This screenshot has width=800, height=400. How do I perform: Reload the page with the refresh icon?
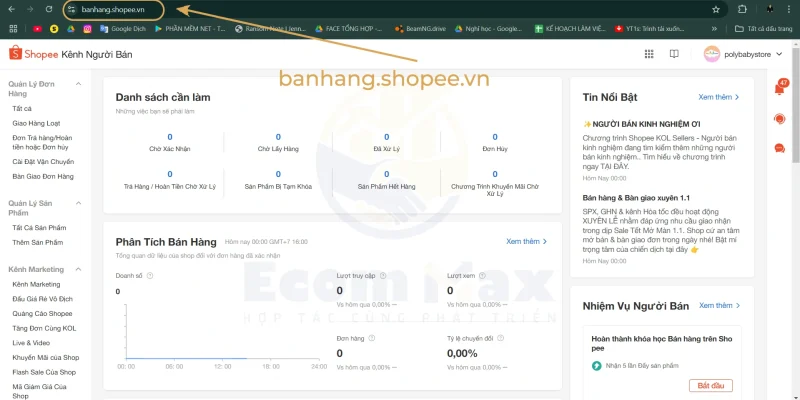click(x=49, y=9)
